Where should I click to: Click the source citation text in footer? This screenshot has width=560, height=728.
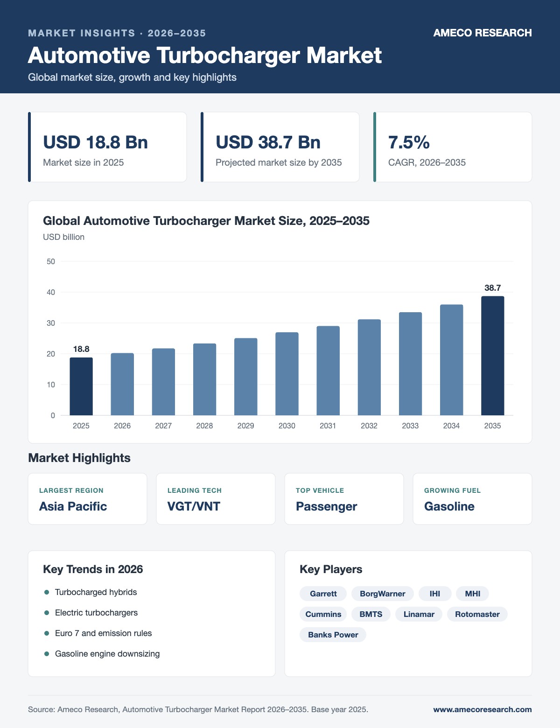(x=198, y=710)
